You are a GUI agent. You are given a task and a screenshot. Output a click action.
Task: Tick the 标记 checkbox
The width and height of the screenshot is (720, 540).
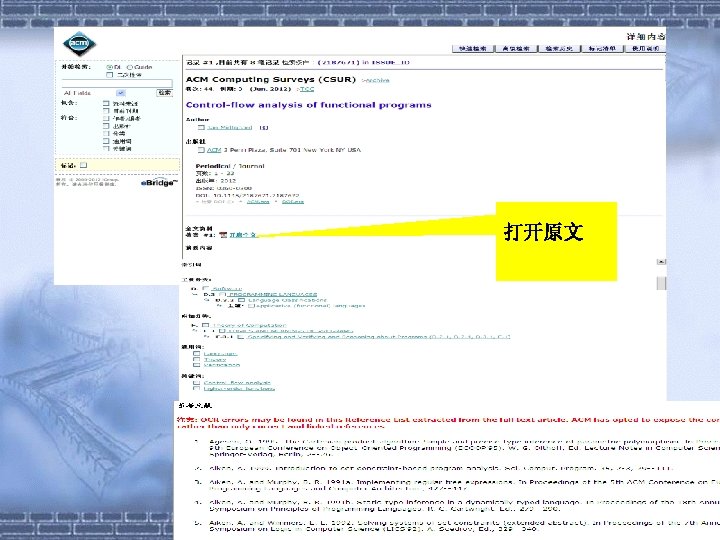pyautogui.click(x=84, y=165)
